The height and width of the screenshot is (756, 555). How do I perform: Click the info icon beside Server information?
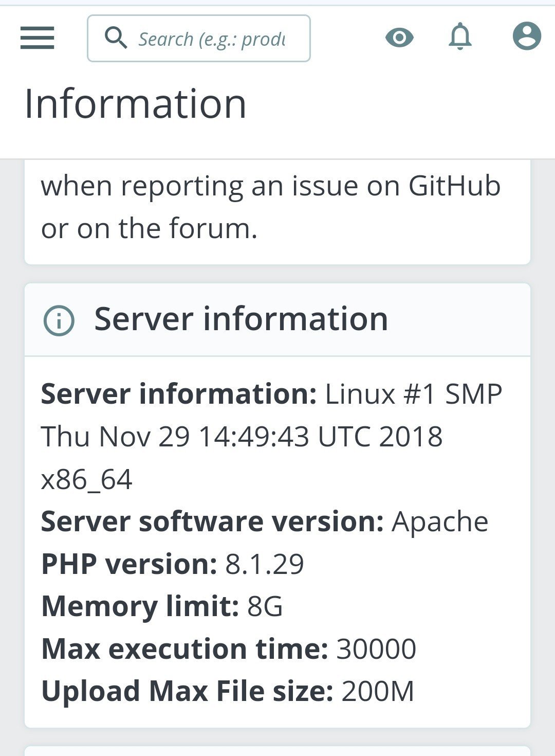click(59, 320)
